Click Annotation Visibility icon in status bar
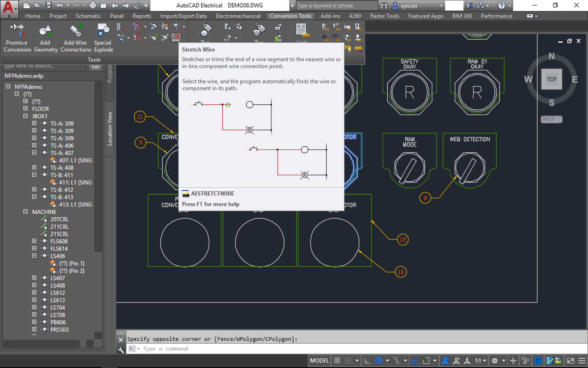 pyautogui.click(x=456, y=360)
